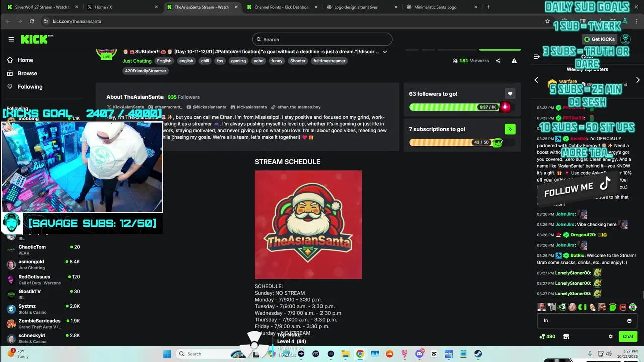The height and width of the screenshot is (362, 644).
Task: Open schneckyirl channel in sidebar
Action: point(43,338)
